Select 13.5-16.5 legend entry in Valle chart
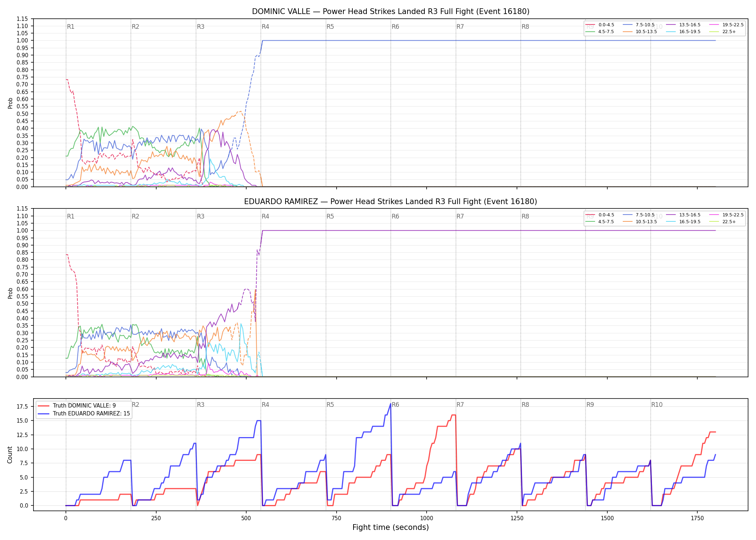756x540 pixels. coord(683,25)
